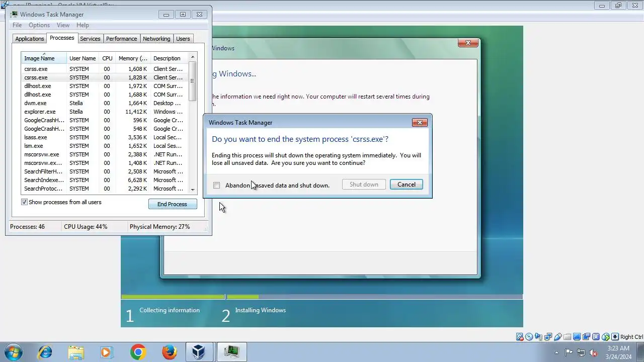This screenshot has width=644, height=362.
Task: Click the VirtualBox shared folders icon
Action: pyautogui.click(x=568, y=337)
